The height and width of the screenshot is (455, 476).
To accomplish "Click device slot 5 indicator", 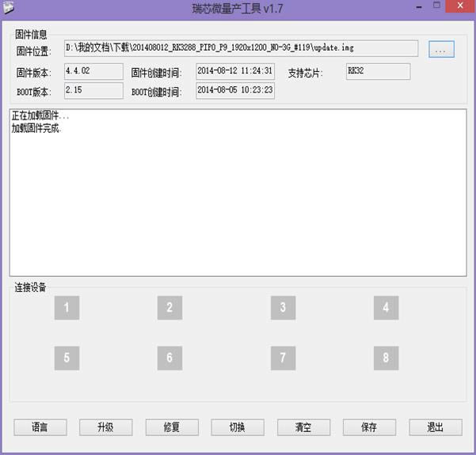I will click(67, 358).
